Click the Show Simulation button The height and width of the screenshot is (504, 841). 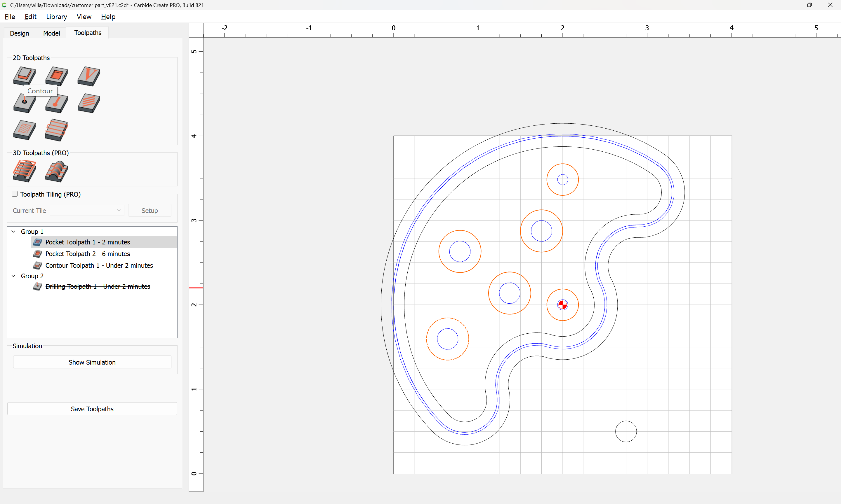point(92,362)
